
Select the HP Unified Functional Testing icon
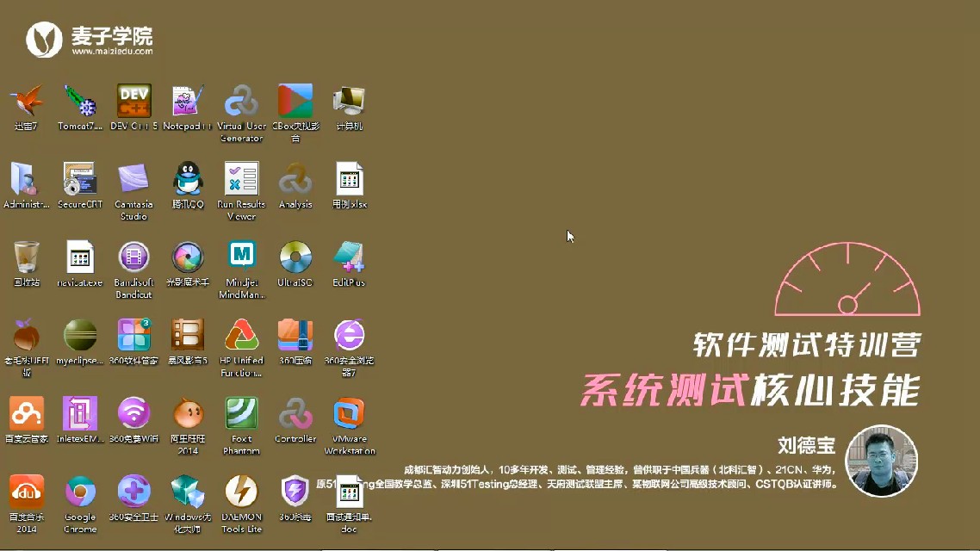[242, 336]
